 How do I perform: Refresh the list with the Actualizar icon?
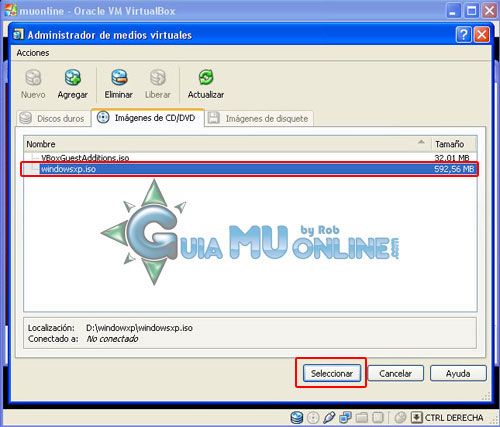click(206, 77)
